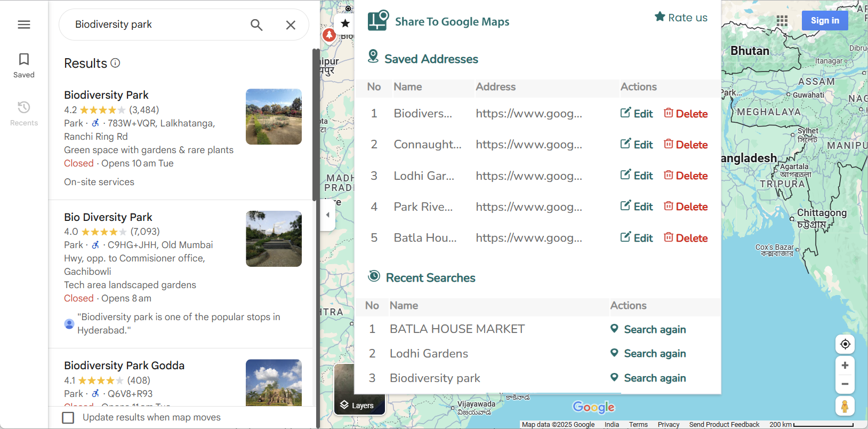Search again for Biodiversity park
868x429 pixels.
pos(648,378)
